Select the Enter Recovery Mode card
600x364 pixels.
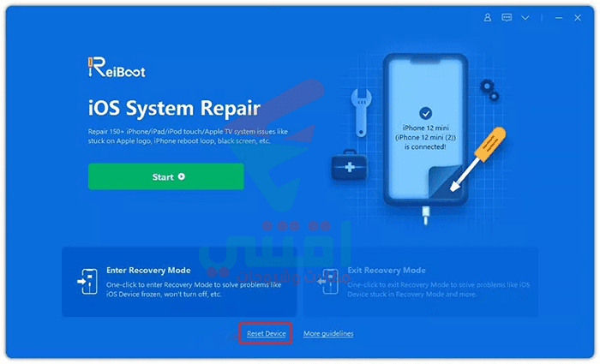point(179,282)
